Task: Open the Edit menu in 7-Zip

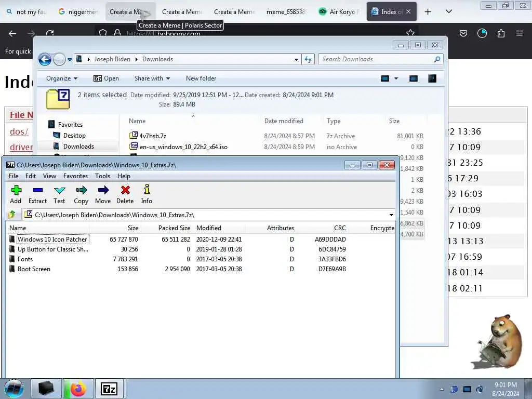Action: click(x=31, y=176)
